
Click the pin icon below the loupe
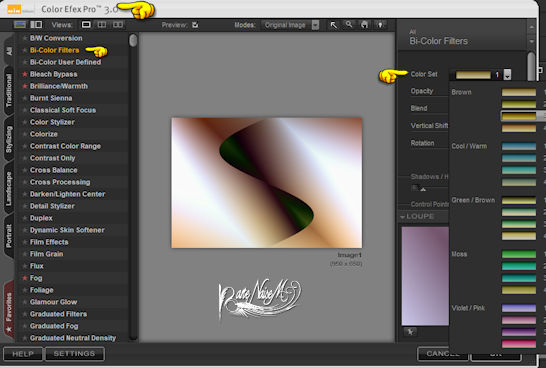(x=410, y=332)
